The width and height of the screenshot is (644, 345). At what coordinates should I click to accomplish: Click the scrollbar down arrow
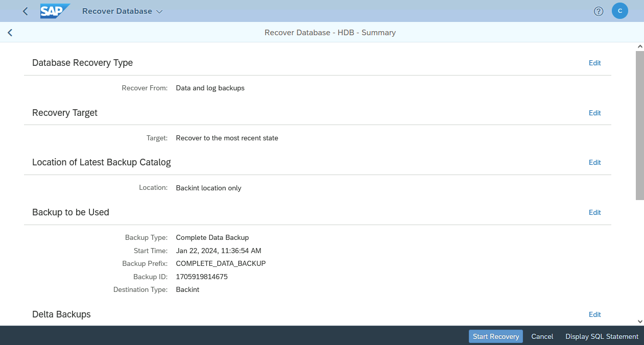tap(640, 322)
